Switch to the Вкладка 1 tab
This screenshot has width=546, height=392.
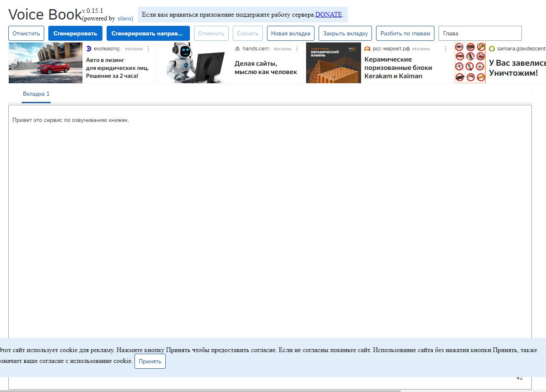coord(36,94)
